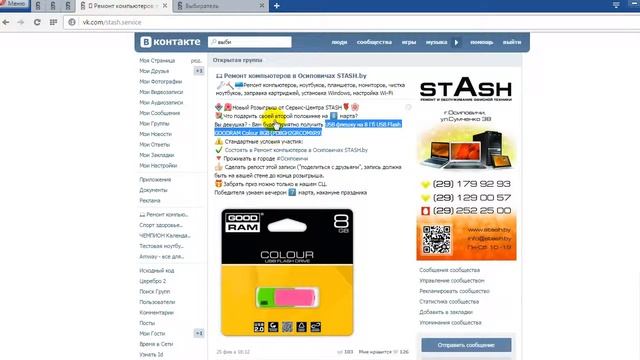Open Мои Ответы in sidebar
The width and height of the screenshot is (640, 360).
[155, 144]
